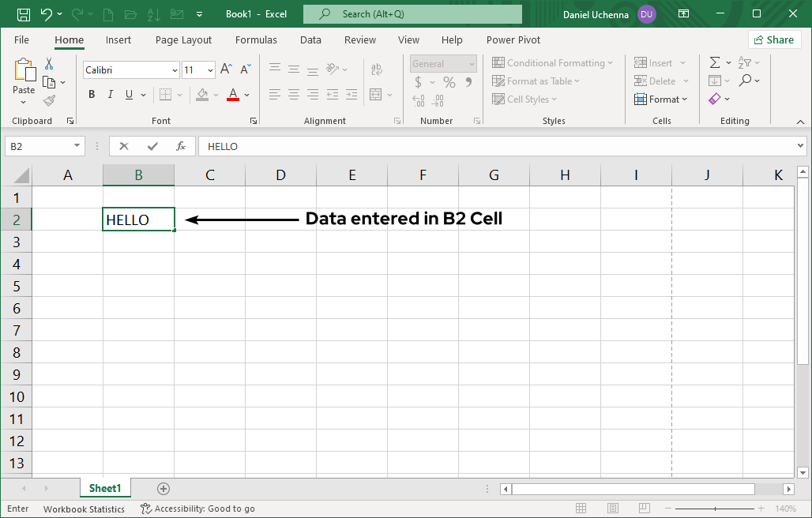The width and height of the screenshot is (812, 518).
Task: Select the Underline icon
Action: [127, 94]
